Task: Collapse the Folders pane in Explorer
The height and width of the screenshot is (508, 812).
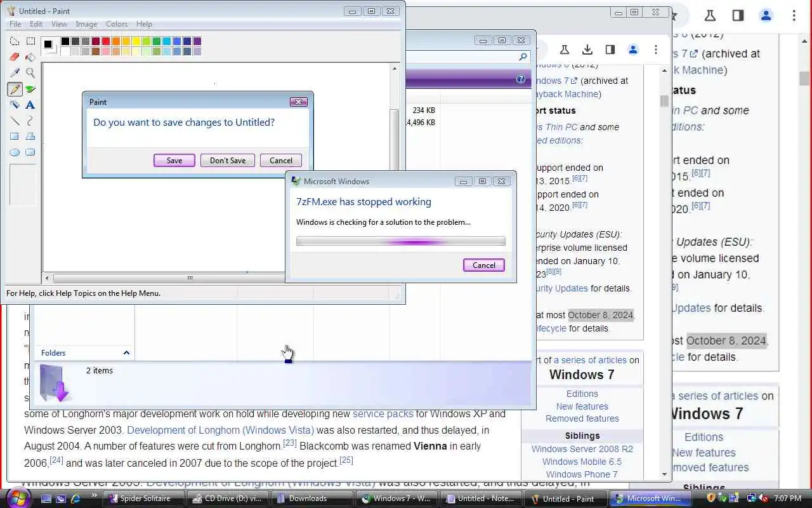Action: (126, 352)
